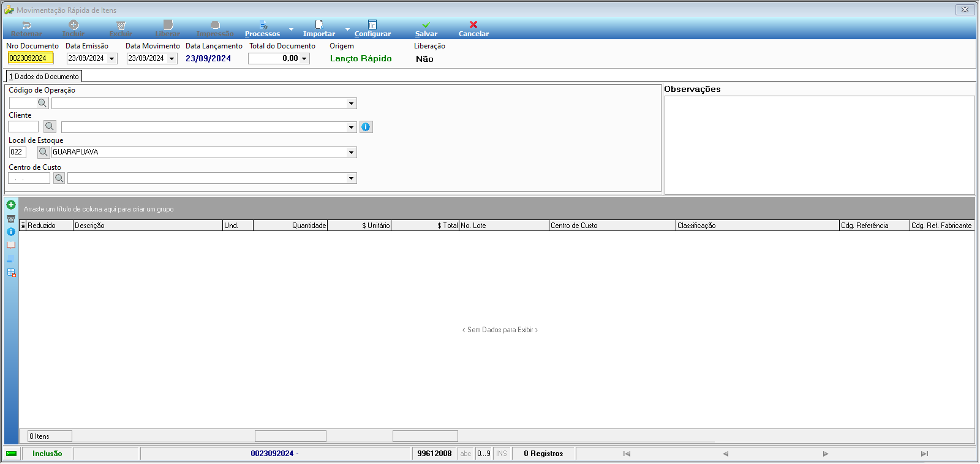
Task: Click the 0 Itens footer counter
Action: click(x=50, y=436)
